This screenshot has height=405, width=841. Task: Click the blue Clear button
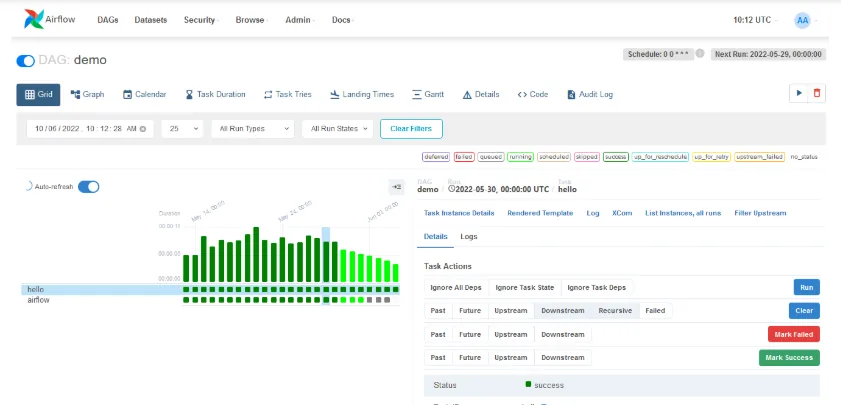[x=805, y=311]
